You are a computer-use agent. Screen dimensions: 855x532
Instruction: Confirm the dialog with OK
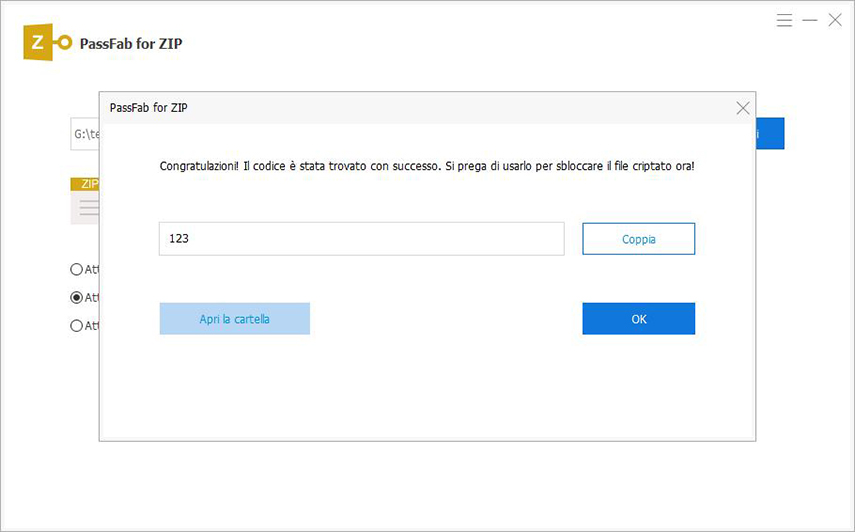click(x=638, y=319)
